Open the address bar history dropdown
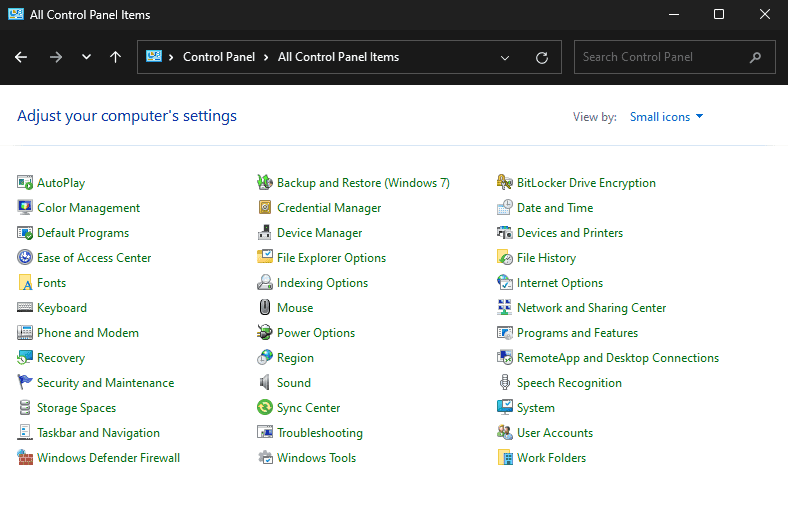This screenshot has height=523, width=788. tap(505, 58)
